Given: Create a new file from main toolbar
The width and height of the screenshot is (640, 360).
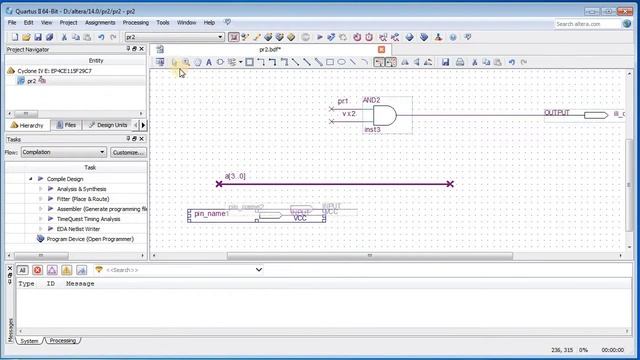Looking at the screenshot, I should coord(15,37).
